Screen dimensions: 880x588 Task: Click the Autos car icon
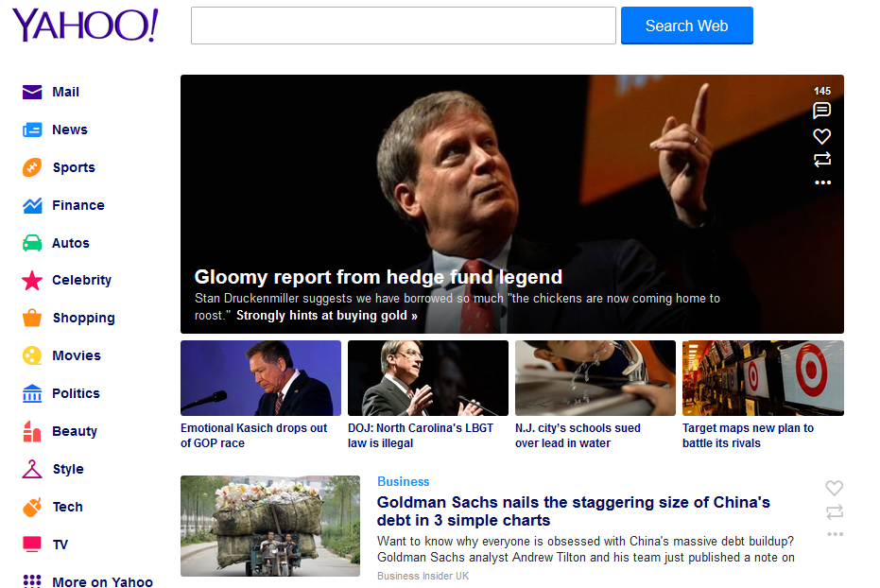pyautogui.click(x=32, y=243)
